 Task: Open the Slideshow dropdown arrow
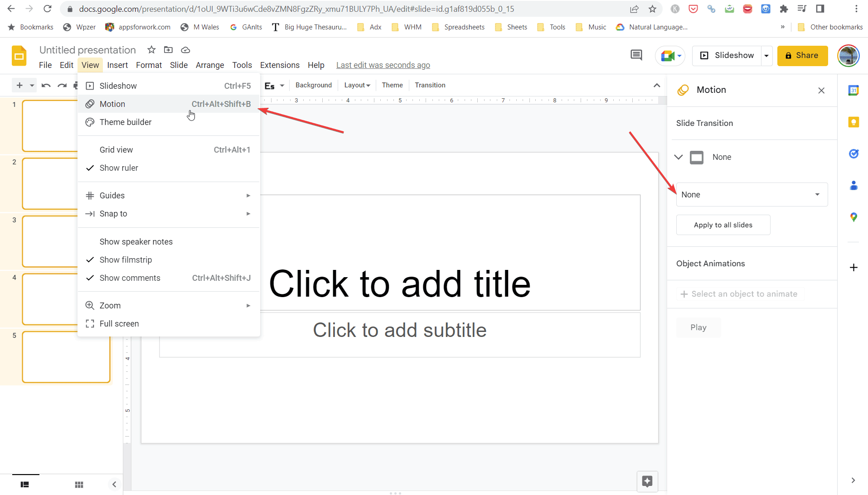[766, 55]
